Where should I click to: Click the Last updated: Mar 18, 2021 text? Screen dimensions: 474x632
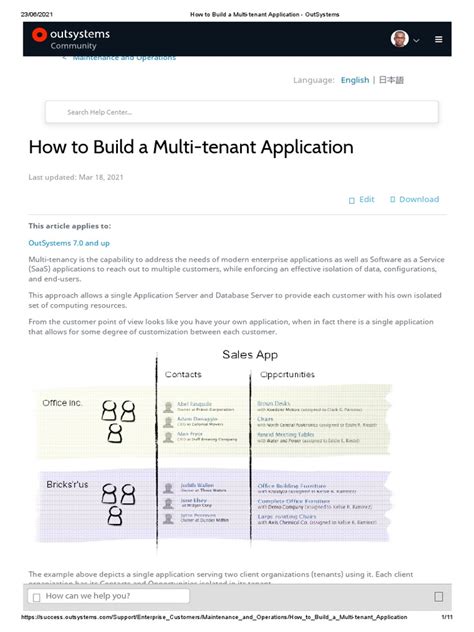[76, 177]
